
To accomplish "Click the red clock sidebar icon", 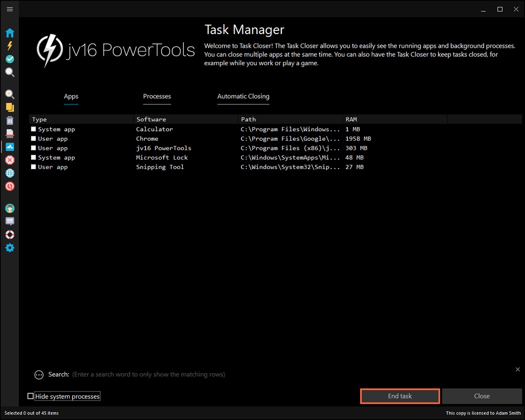I will [9, 186].
